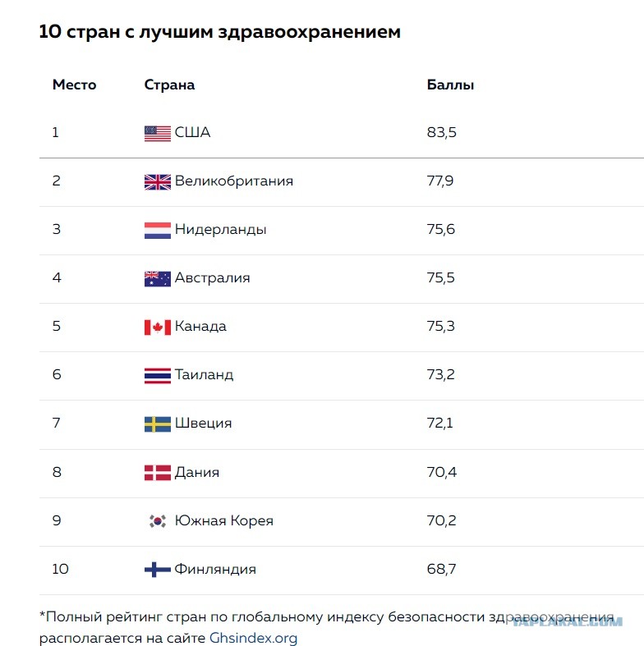Click the Thailand flag icon

158,376
